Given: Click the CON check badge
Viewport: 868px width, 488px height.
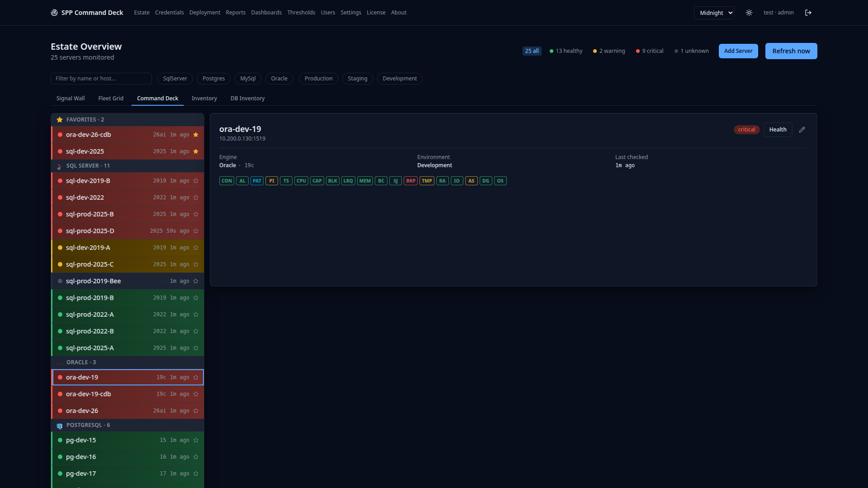Looking at the screenshot, I should (x=226, y=181).
